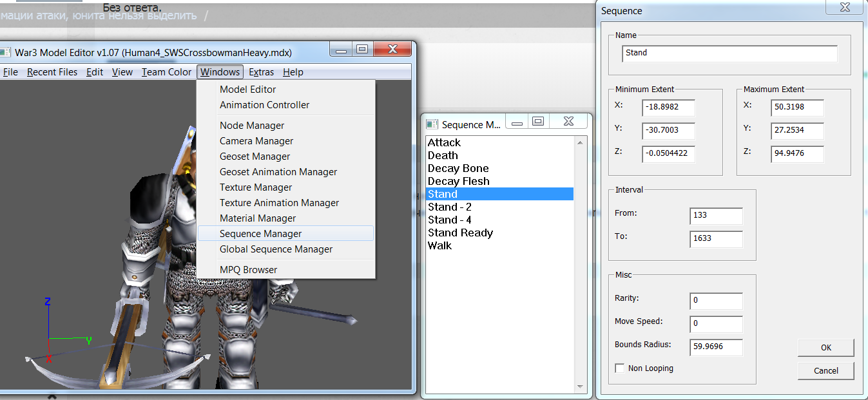This screenshot has width=868, height=400.
Task: Open the Geoset Manager
Action: 286,157
